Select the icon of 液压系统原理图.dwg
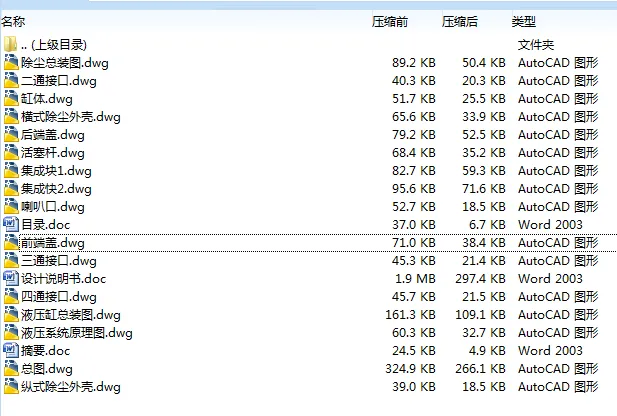This screenshot has width=617, height=416. [x=11, y=333]
